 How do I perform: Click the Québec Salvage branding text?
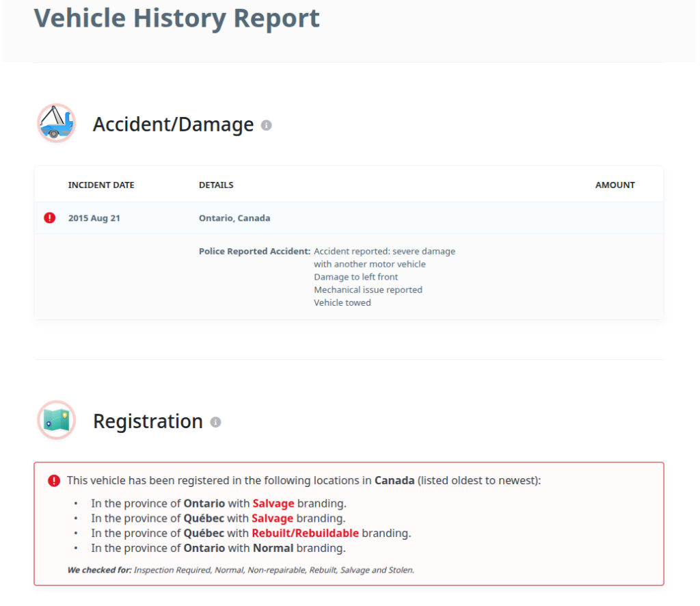[x=272, y=518]
